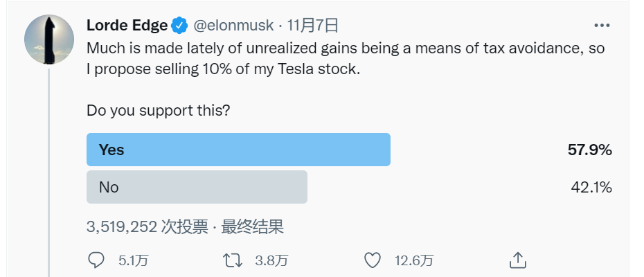Click the 3,519,252 次投票 vote count
Viewport: 644px width, 277px height.
[147, 227]
